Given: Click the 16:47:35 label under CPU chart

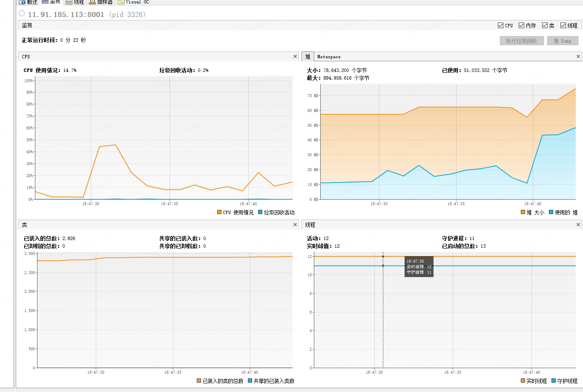Looking at the screenshot, I should 169,204.
